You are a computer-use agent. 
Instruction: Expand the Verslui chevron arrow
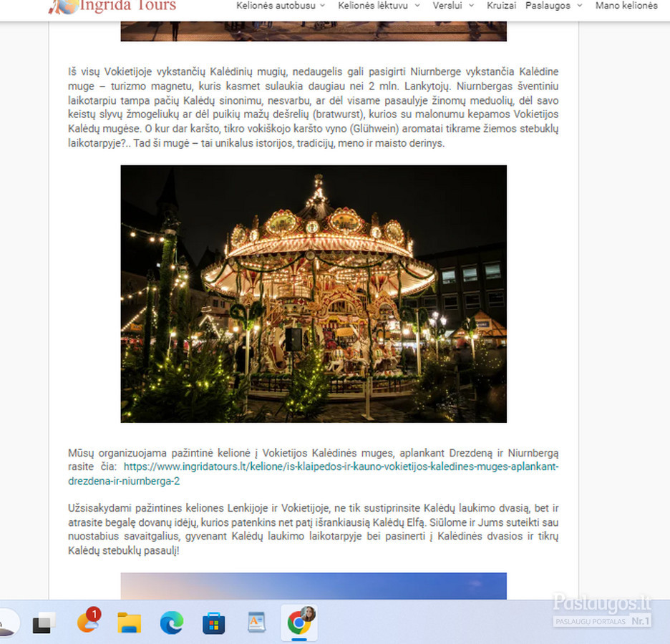(471, 6)
